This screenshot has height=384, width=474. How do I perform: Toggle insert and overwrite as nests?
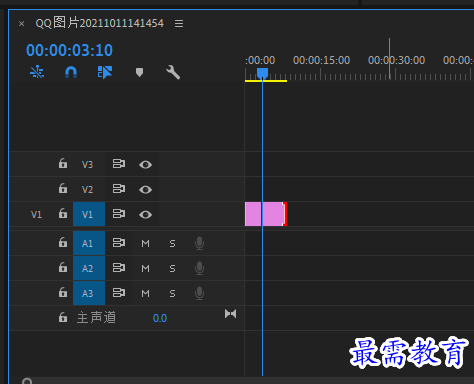pos(37,72)
